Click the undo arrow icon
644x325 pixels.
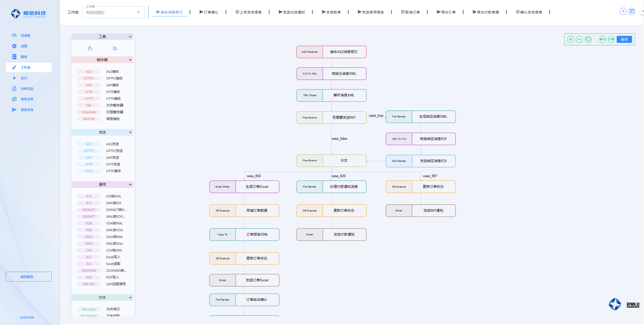[602, 39]
